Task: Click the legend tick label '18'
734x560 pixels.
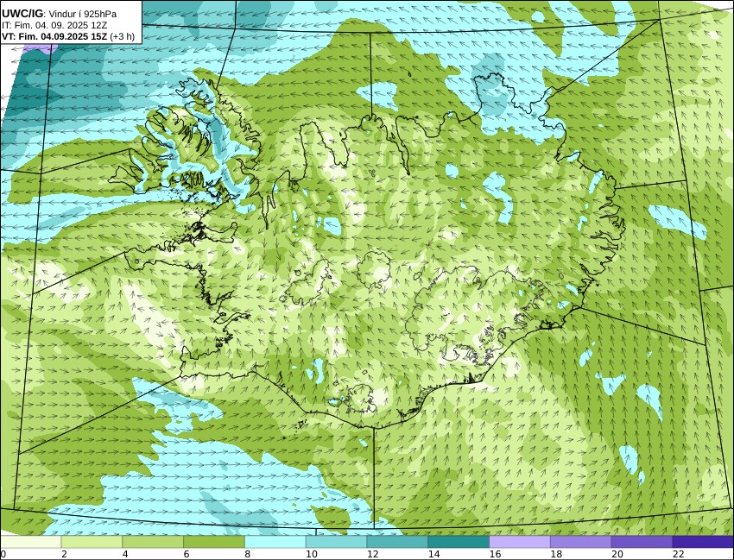Action: (556, 554)
